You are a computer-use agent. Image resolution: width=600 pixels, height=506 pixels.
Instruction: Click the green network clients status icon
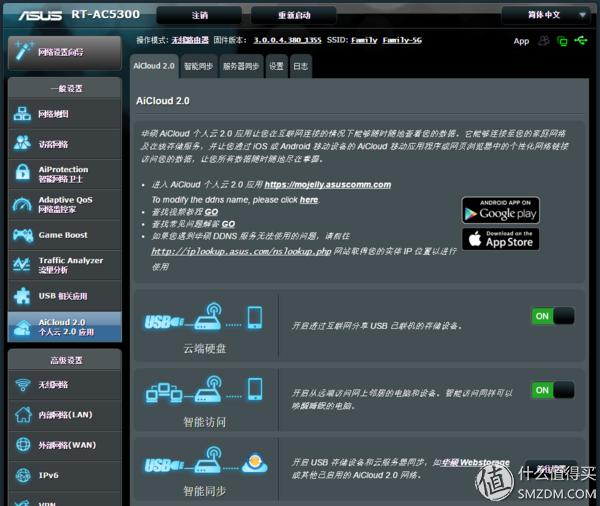tap(562, 41)
